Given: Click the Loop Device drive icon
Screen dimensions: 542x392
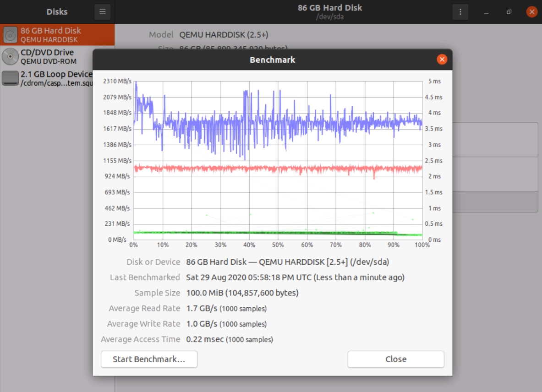Looking at the screenshot, I should pyautogui.click(x=10, y=78).
